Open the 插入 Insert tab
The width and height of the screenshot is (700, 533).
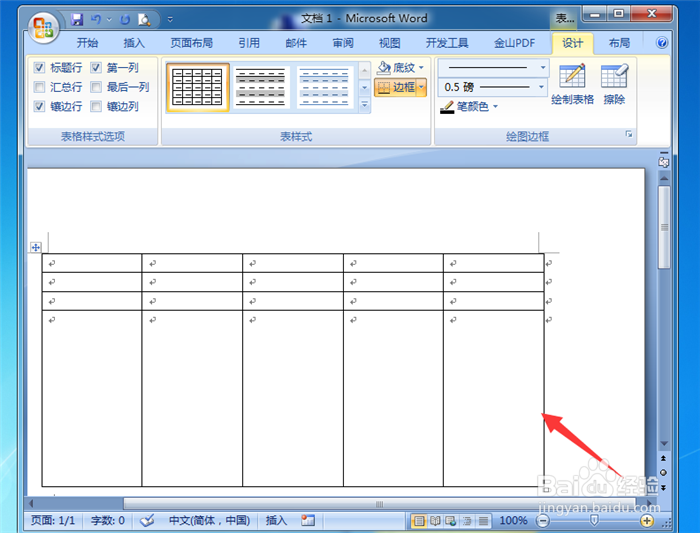tap(134, 43)
